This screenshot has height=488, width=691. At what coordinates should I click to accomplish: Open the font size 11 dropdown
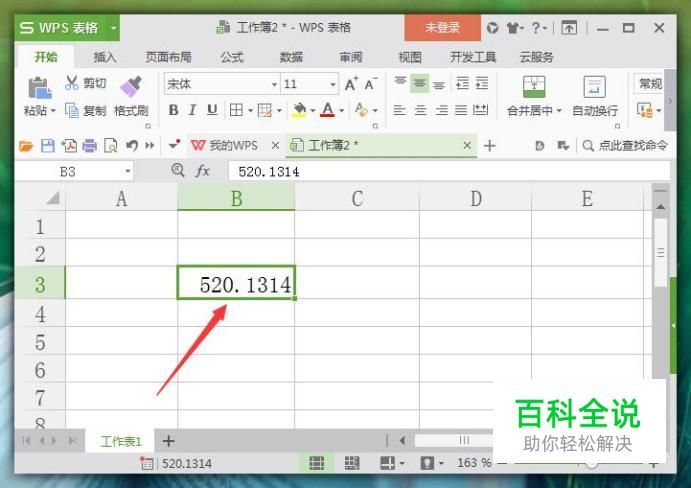pos(333,84)
